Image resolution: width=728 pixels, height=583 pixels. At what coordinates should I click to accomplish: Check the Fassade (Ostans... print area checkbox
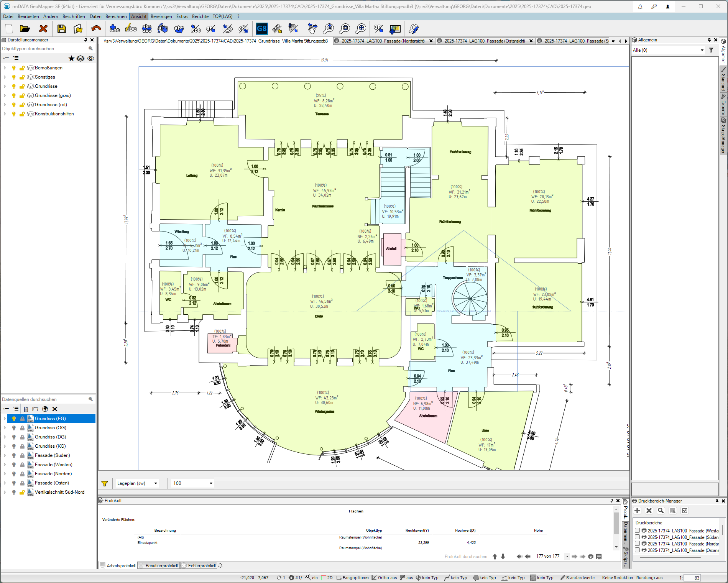(637, 550)
